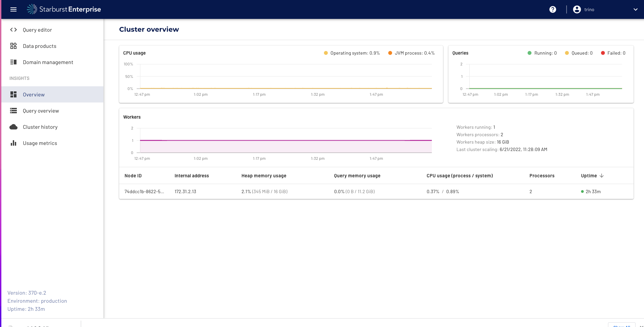Open the hamburger navigation menu
Screen dimensions: 644x327
13,9
